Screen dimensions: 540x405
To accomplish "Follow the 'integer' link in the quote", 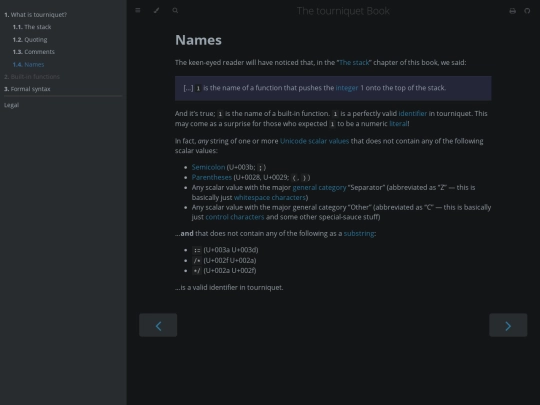I will tap(347, 88).
